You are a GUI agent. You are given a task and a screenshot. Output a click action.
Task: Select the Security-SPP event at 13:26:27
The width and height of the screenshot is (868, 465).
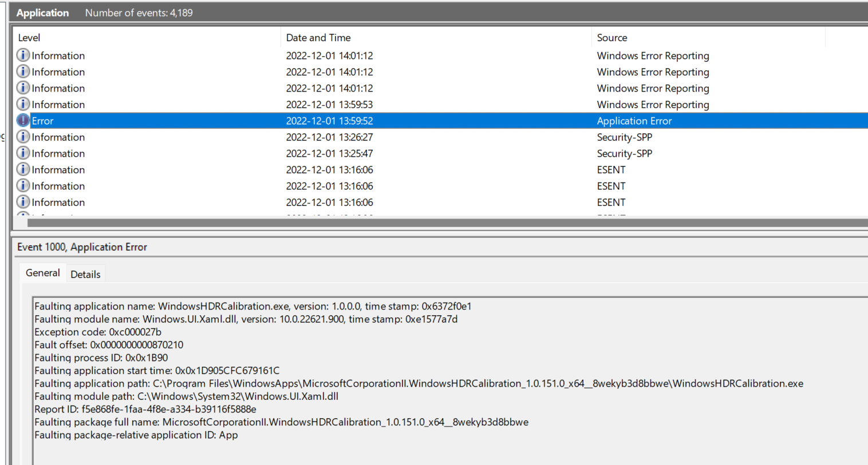624,137
